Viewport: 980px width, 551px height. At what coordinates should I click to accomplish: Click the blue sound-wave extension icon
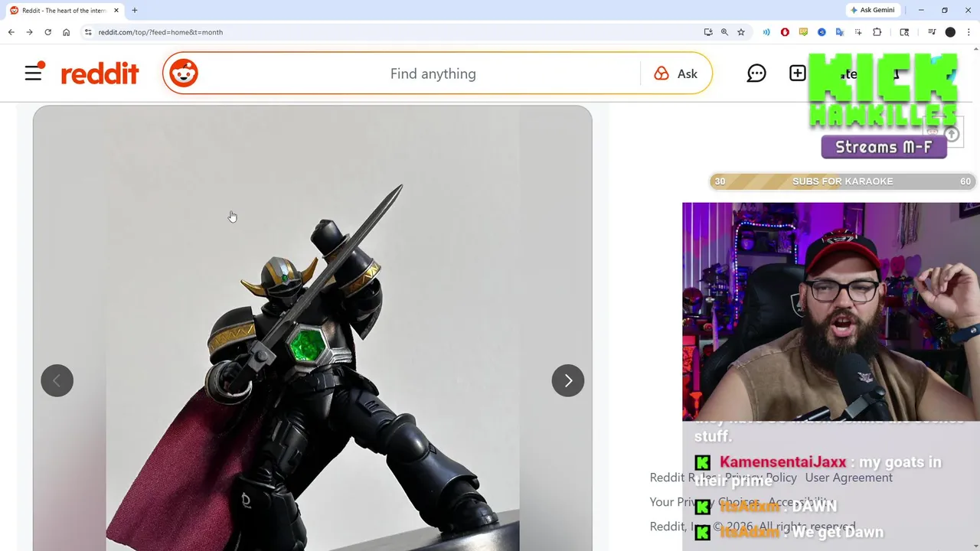pyautogui.click(x=766, y=32)
